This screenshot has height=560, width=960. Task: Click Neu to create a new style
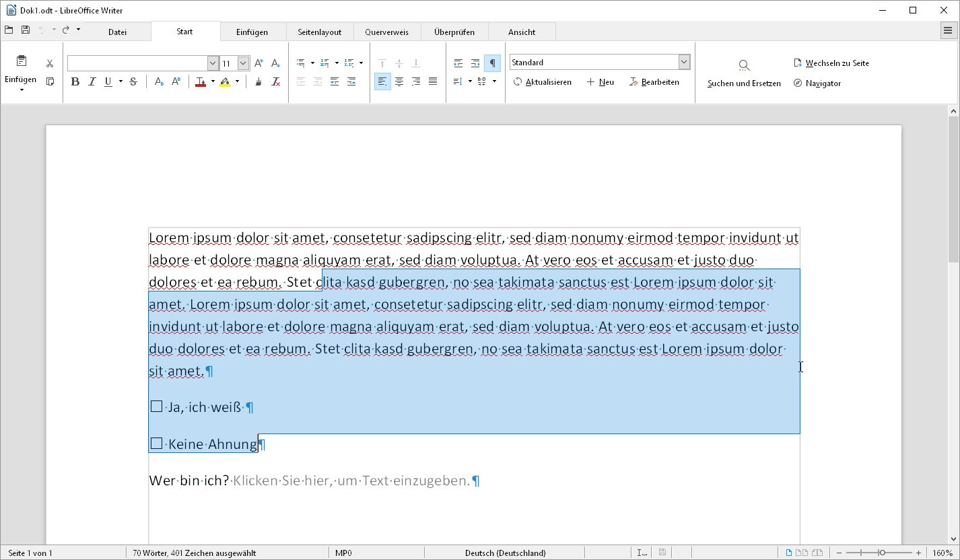(600, 82)
